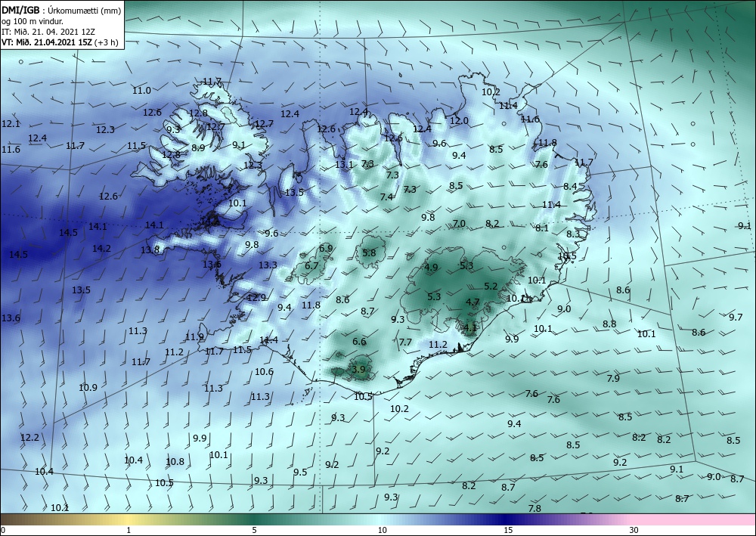Click the '15' label on the color scale
The height and width of the screenshot is (536, 756).
click(508, 530)
